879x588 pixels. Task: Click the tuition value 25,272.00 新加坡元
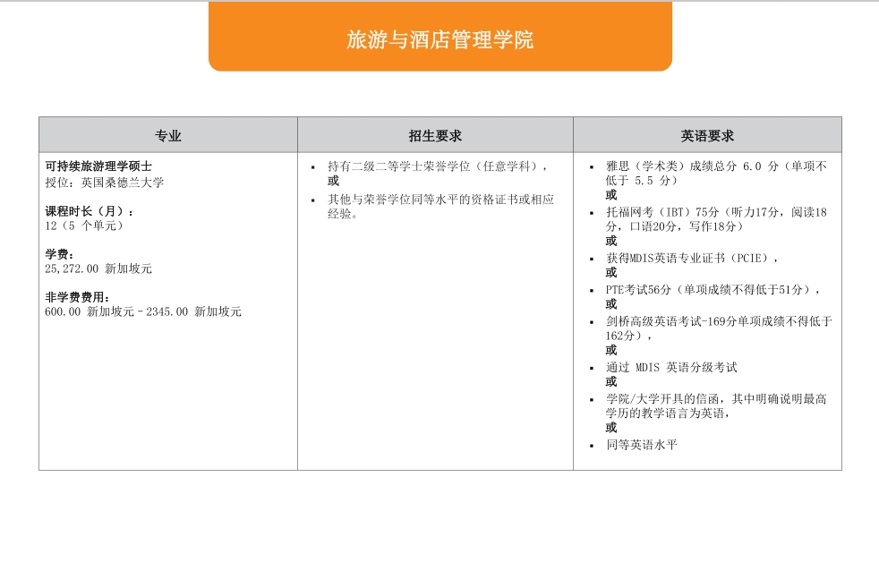click(98, 269)
